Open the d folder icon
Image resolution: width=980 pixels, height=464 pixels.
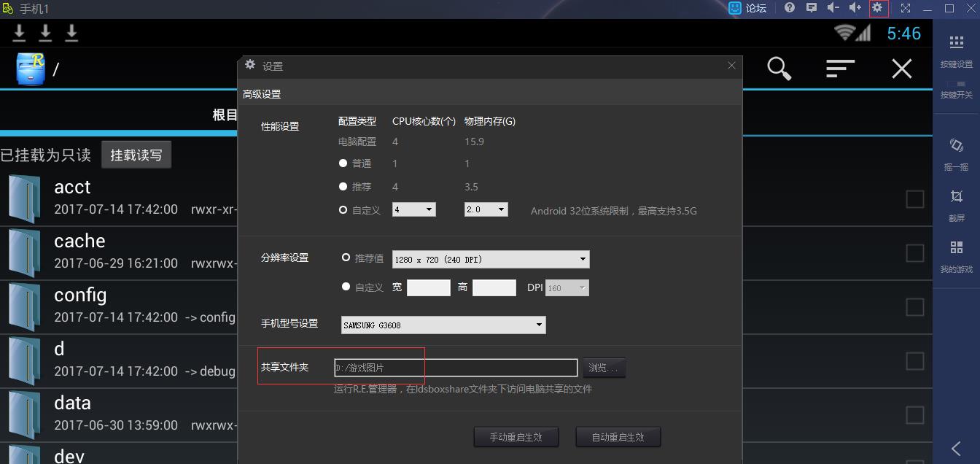tap(24, 360)
